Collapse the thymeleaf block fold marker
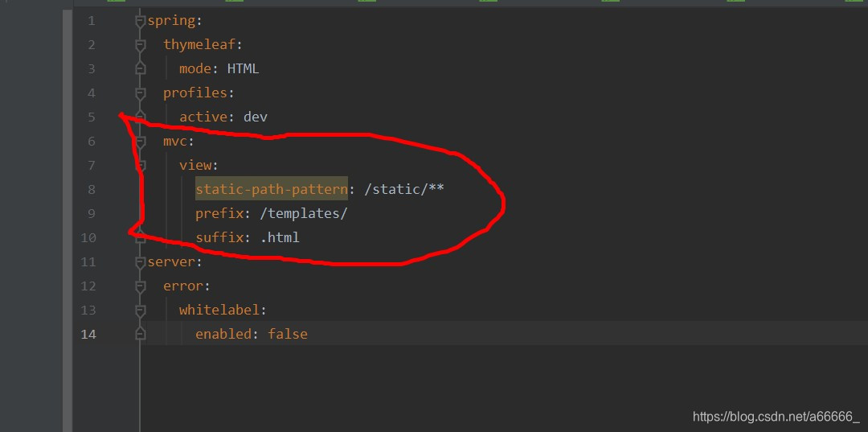The height and width of the screenshot is (432, 868). (x=141, y=45)
